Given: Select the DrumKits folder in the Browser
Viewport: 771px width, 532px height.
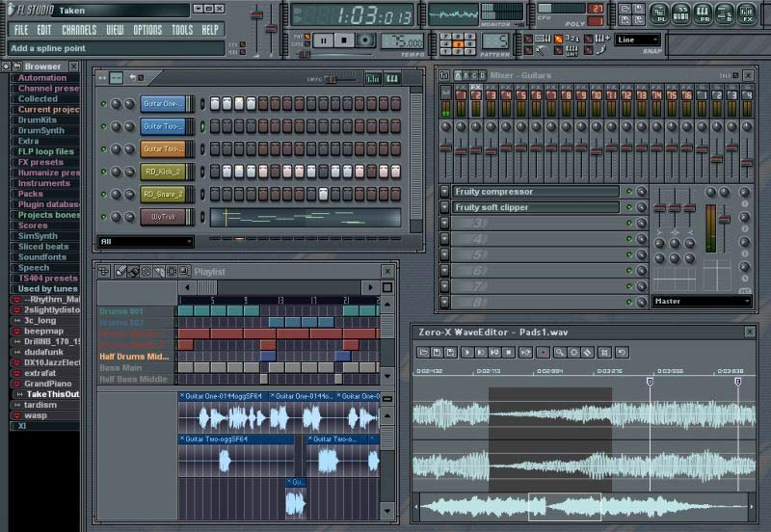Looking at the screenshot, I should 37,120.
